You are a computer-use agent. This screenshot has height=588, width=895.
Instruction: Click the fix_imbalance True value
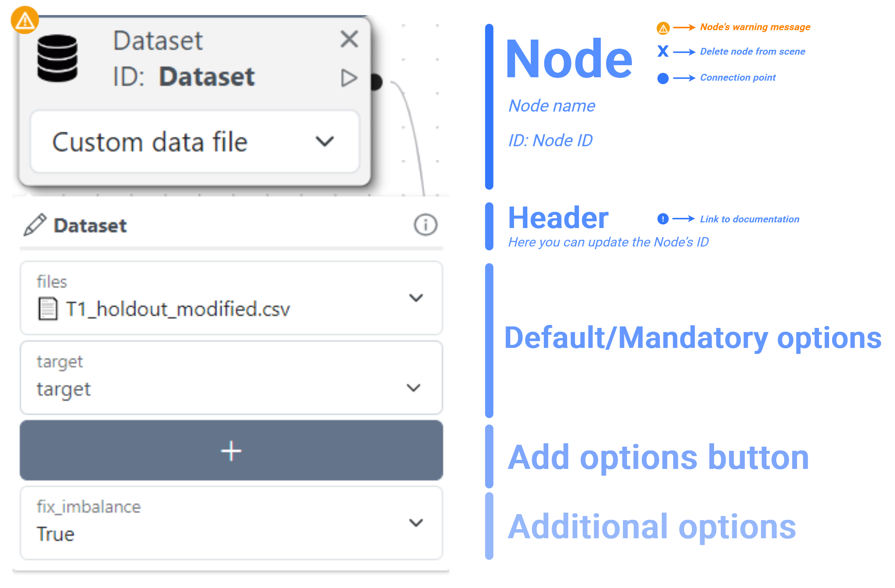pyautogui.click(x=56, y=534)
